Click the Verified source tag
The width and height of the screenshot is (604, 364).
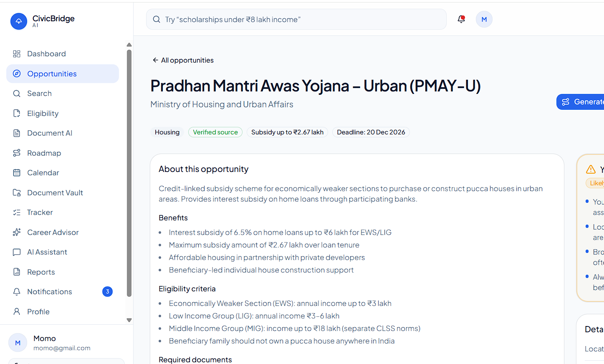pyautogui.click(x=215, y=132)
